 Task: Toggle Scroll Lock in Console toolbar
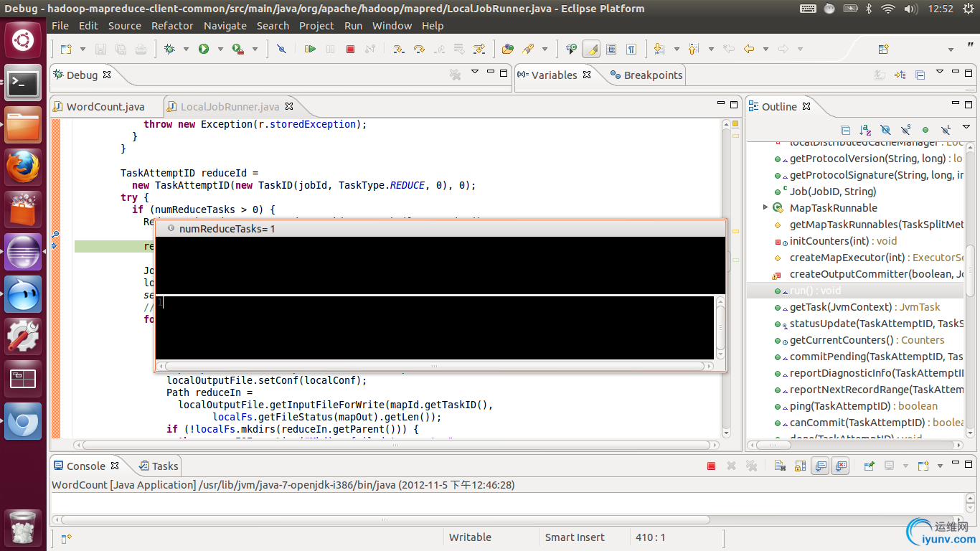(x=800, y=466)
